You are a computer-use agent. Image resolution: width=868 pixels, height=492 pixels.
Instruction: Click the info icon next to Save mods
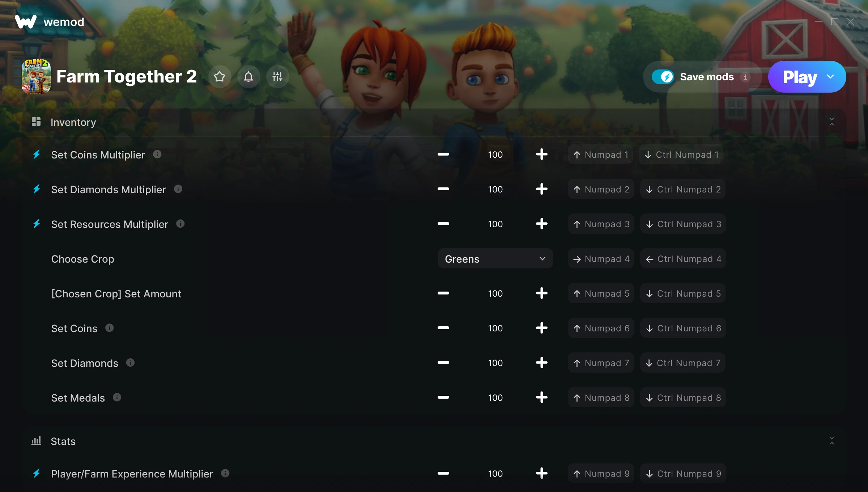tap(745, 77)
